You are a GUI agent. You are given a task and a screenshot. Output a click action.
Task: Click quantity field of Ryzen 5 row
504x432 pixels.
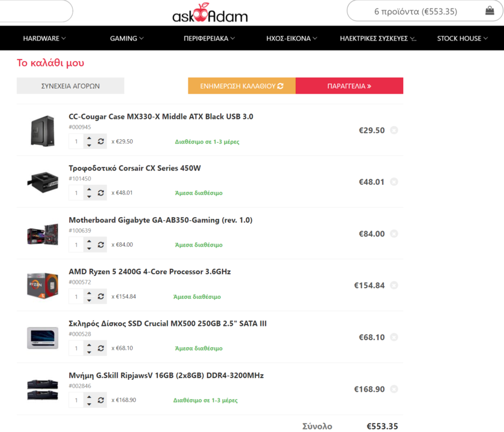click(76, 296)
